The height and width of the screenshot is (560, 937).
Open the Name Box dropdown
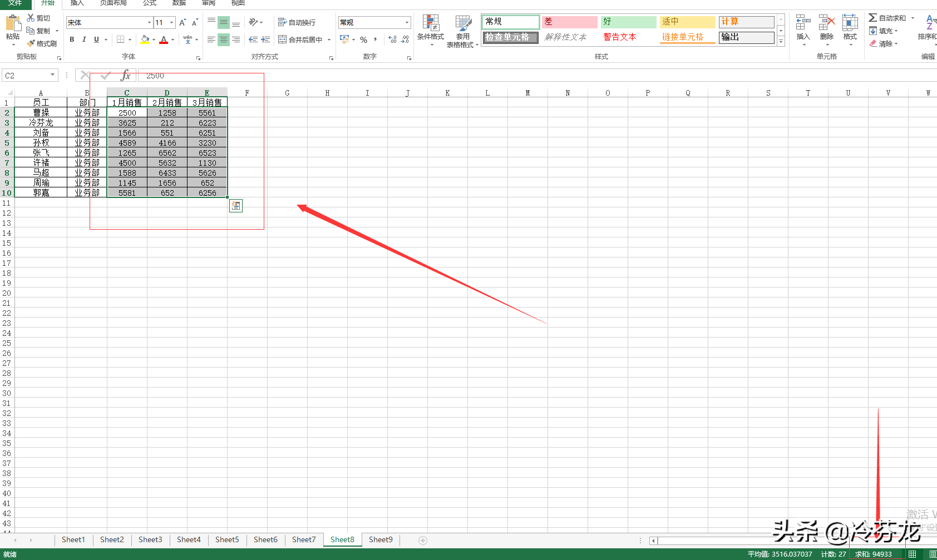53,75
